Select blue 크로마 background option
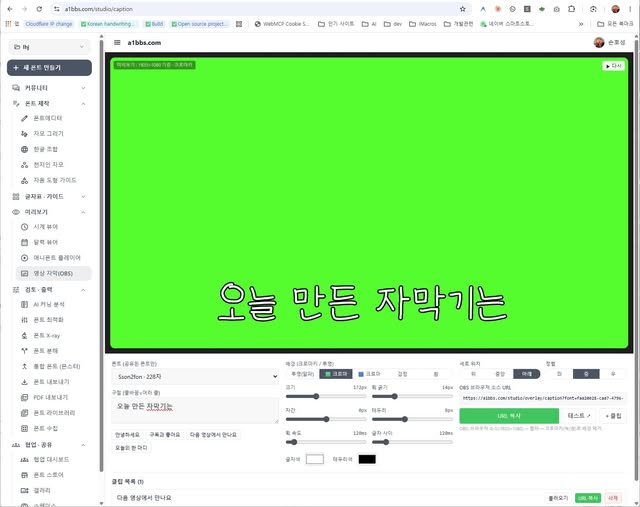The height and width of the screenshot is (507, 640). click(x=369, y=374)
